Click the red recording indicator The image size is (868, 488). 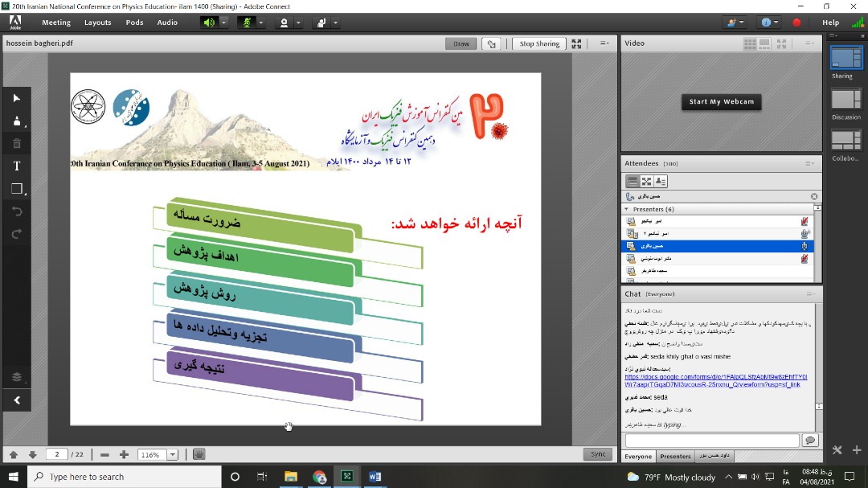[x=796, y=23]
